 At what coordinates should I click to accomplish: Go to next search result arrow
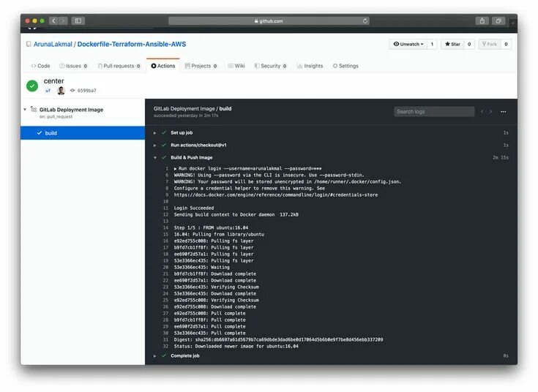490,112
